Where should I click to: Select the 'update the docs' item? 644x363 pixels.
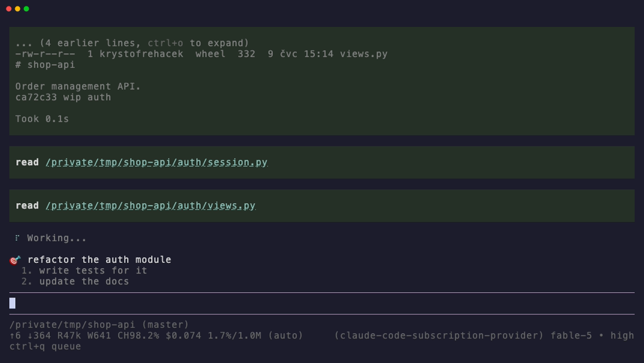[x=84, y=281]
